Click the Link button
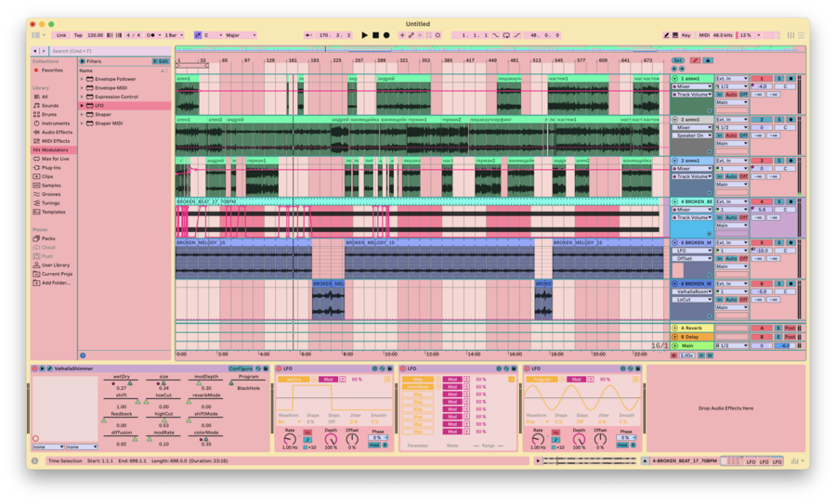 pyautogui.click(x=61, y=35)
